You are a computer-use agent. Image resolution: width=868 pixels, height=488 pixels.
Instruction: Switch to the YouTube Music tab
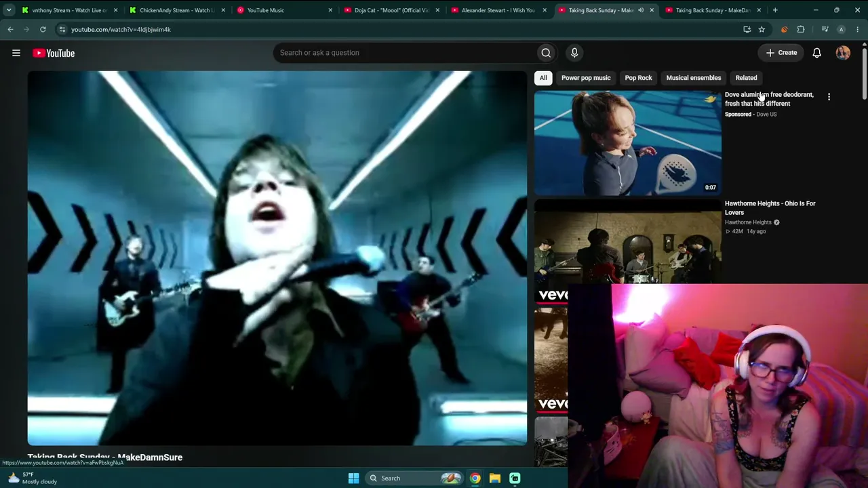pos(285,10)
